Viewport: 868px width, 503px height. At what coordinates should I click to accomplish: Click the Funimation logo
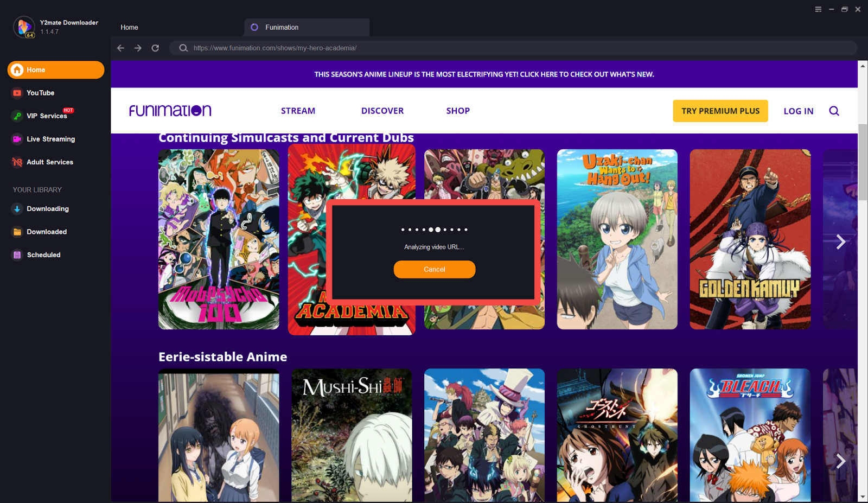pyautogui.click(x=170, y=111)
